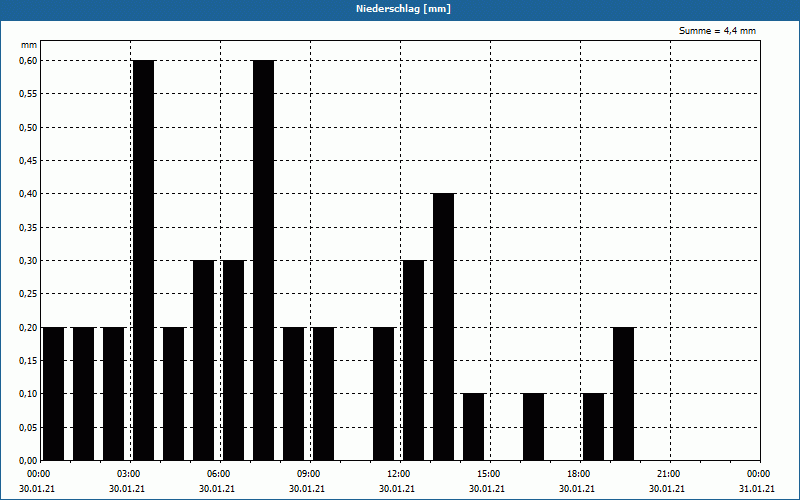
Task: Click the 0,10 bar starting at 16:00
Action: pyautogui.click(x=534, y=427)
